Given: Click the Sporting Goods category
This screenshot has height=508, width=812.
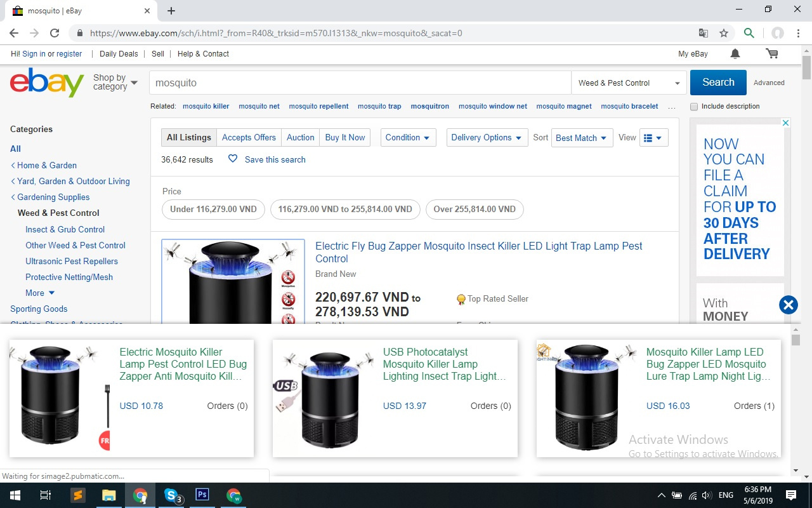Looking at the screenshot, I should pos(39,309).
